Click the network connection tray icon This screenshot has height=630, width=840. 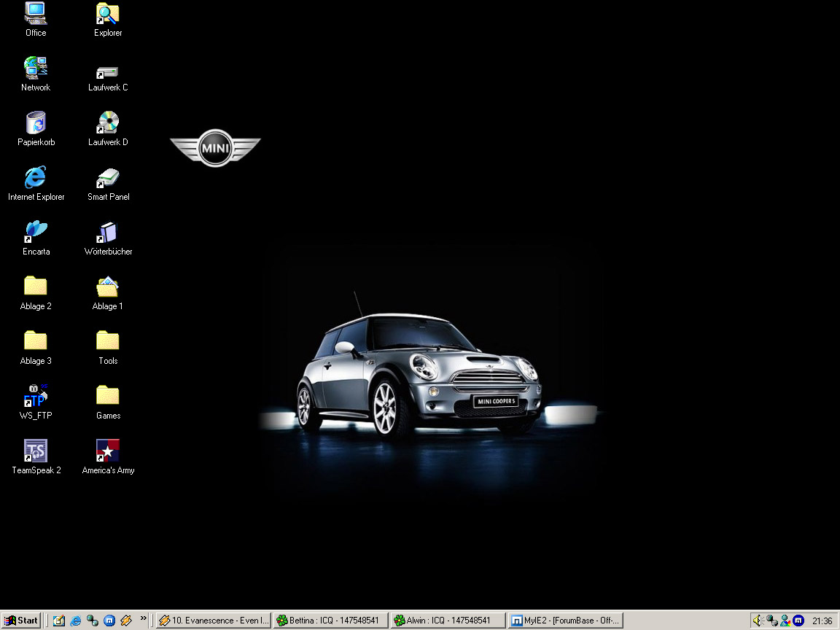(771, 621)
